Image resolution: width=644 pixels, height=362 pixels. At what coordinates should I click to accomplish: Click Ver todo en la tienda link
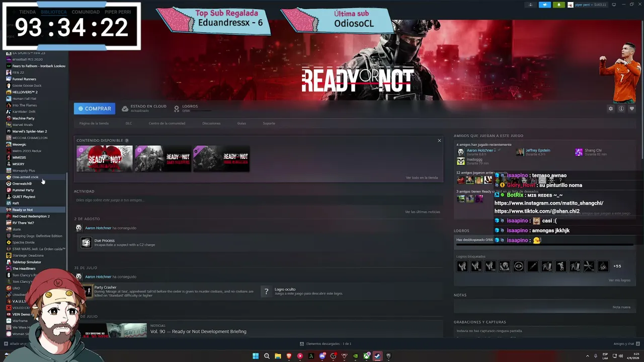pyautogui.click(x=422, y=177)
